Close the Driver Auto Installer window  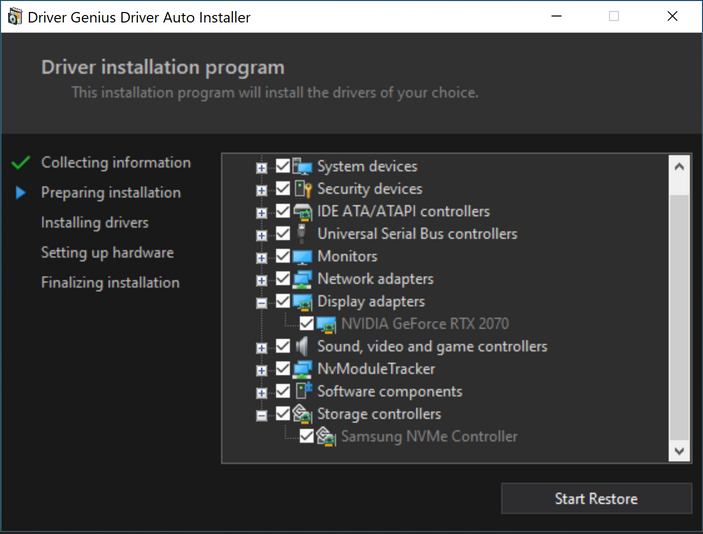[672, 17]
